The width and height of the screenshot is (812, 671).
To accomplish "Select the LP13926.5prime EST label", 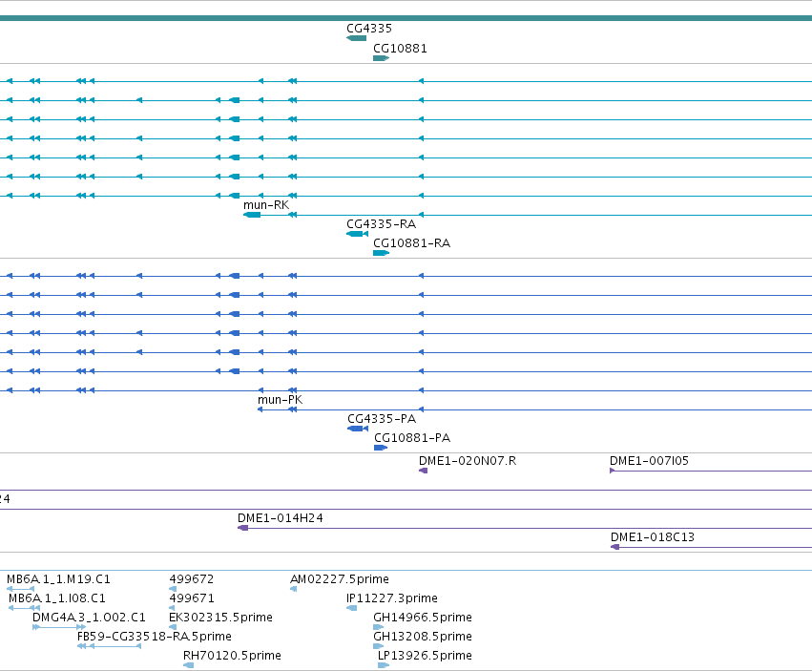I will click(x=426, y=656).
